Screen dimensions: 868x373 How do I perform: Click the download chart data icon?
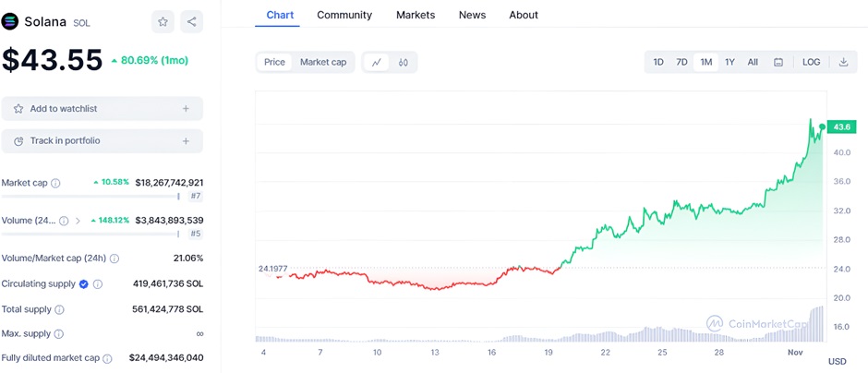pos(843,62)
